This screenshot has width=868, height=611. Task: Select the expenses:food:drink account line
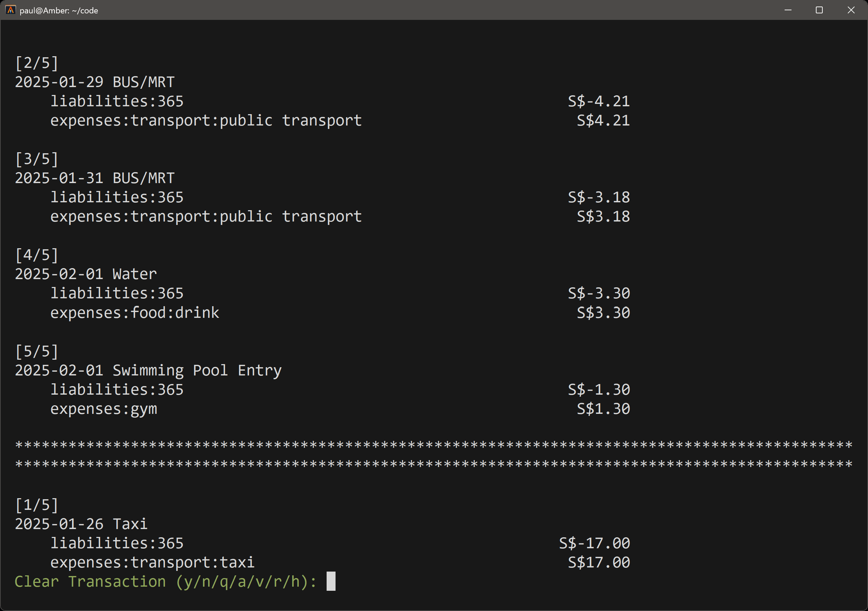(134, 312)
